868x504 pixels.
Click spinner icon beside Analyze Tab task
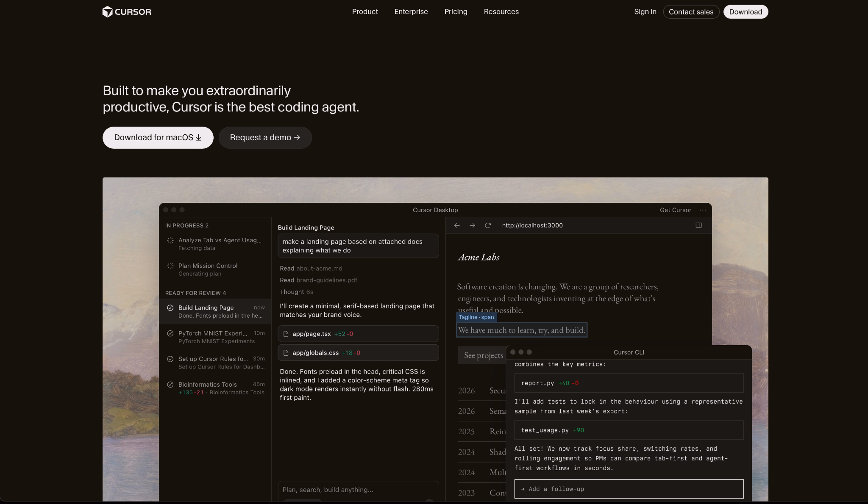tap(170, 240)
